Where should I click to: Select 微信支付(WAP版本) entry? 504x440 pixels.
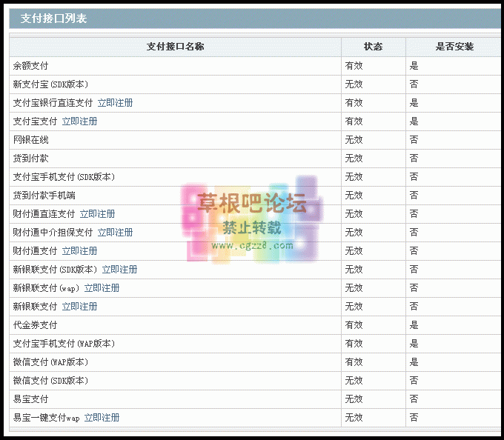(50, 362)
